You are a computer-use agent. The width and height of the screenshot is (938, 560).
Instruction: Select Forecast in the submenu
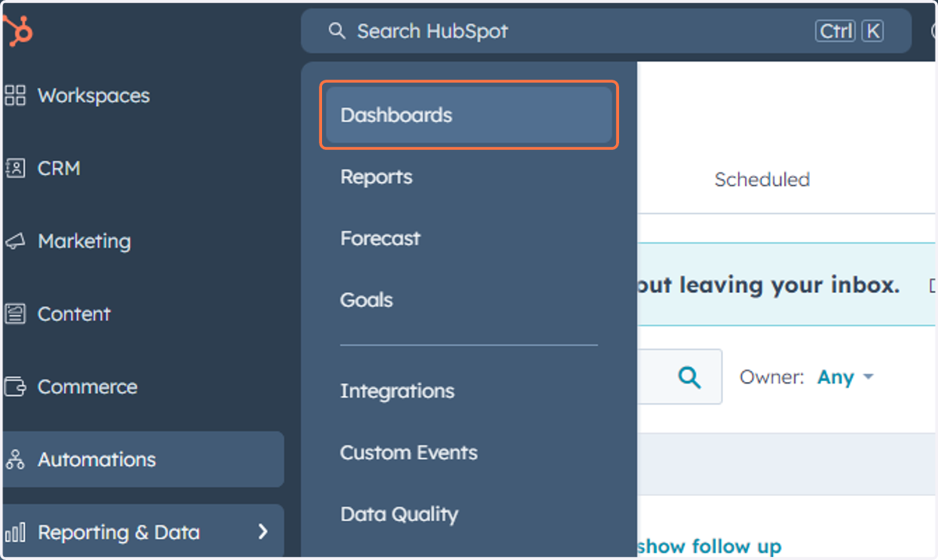(380, 238)
